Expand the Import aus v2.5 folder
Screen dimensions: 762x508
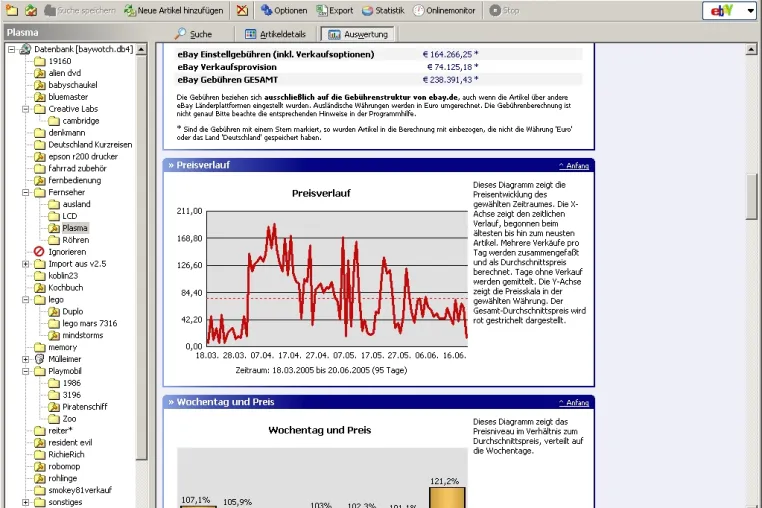[x=26, y=264]
